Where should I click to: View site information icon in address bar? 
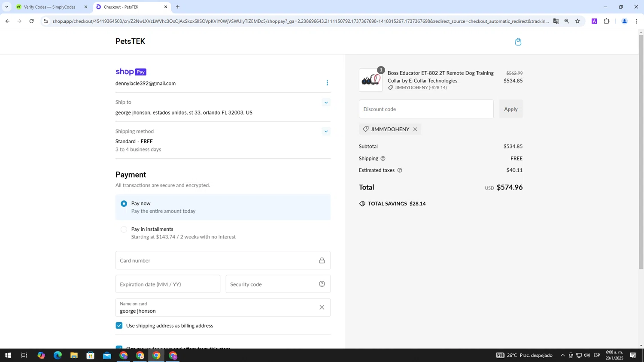point(46,21)
